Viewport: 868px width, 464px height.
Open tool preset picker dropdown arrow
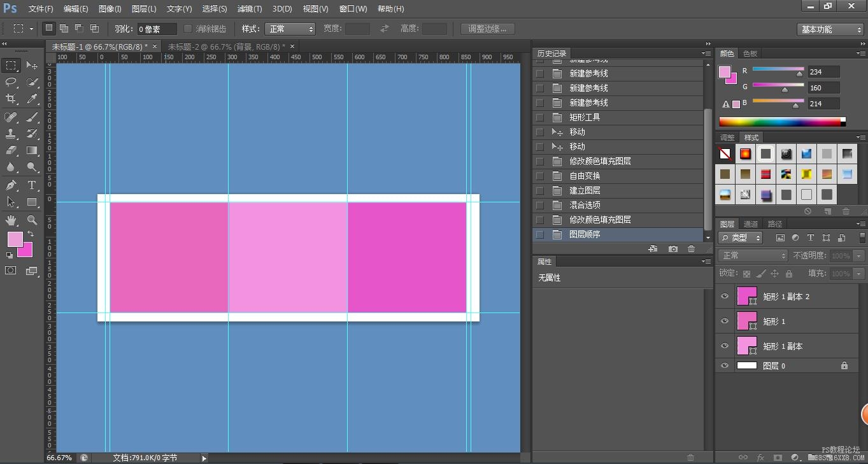[31, 29]
